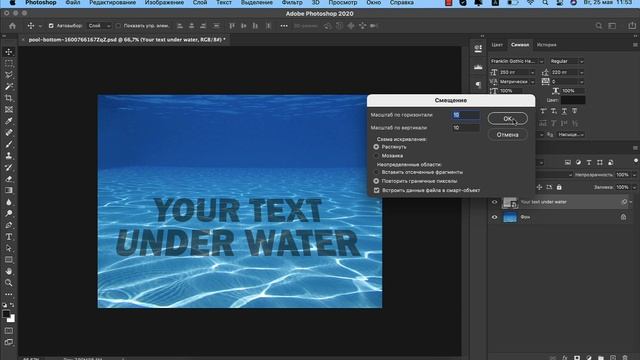Open more align options ellipsis
Screen dimensions: 640x360
[x=284, y=26]
